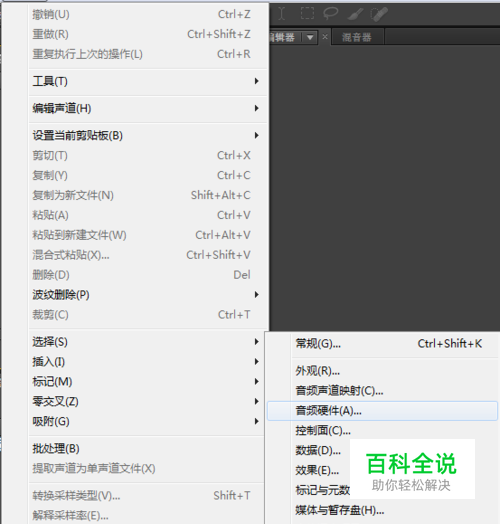
Task: Select the Marquee Selection tool
Action: (307, 14)
